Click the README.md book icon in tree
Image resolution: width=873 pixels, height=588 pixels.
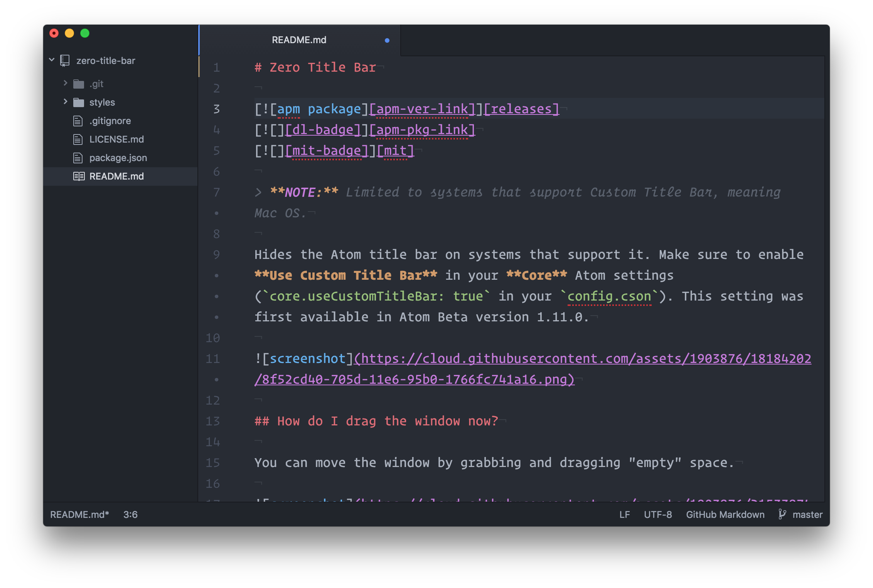pyautogui.click(x=79, y=176)
